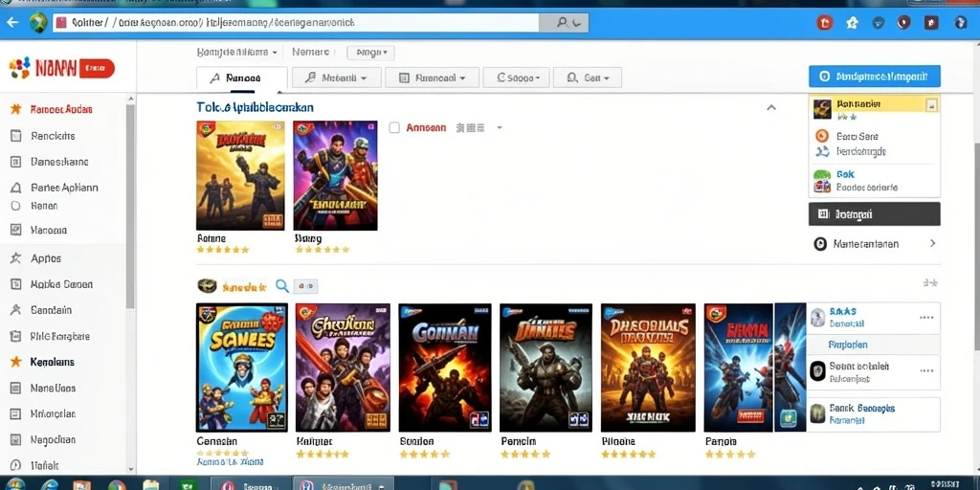Click the clock icon at sidebar bottom
The image size is (980, 490).
[x=16, y=466]
